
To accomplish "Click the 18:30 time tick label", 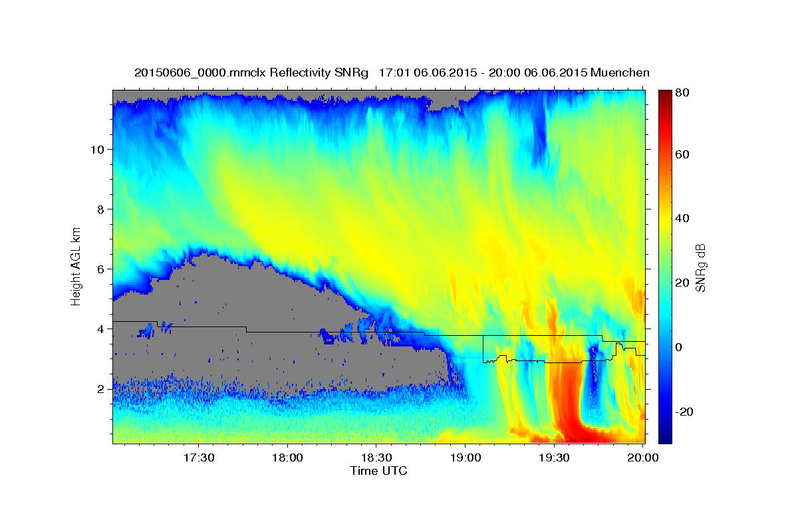I will 376,458.
